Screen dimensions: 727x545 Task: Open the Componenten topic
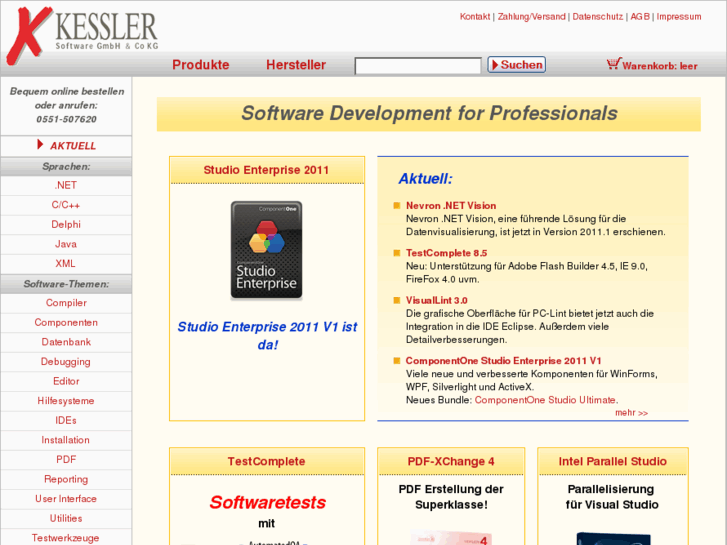[x=66, y=322]
